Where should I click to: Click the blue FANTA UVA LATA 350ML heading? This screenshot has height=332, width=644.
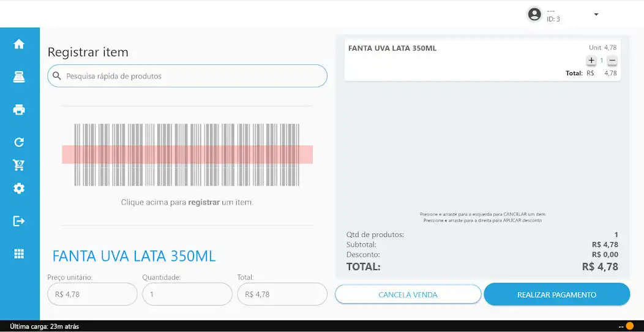coord(134,257)
